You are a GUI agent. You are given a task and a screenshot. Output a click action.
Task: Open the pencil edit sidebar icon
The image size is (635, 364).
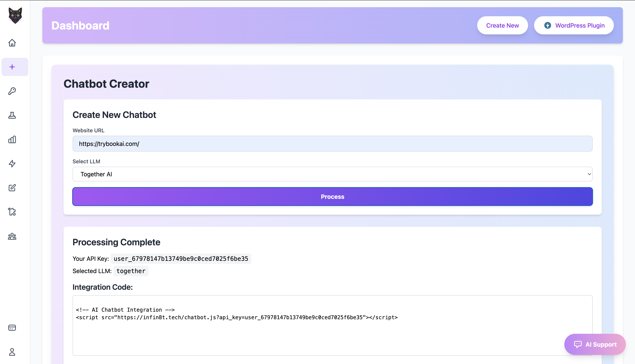click(x=12, y=188)
